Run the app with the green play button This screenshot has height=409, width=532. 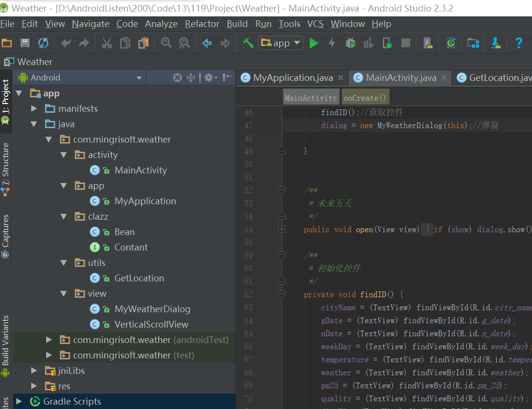(x=314, y=43)
